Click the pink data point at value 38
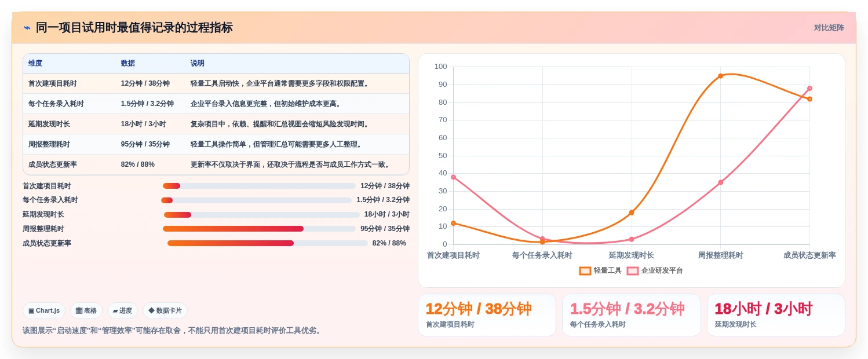 pos(453,177)
